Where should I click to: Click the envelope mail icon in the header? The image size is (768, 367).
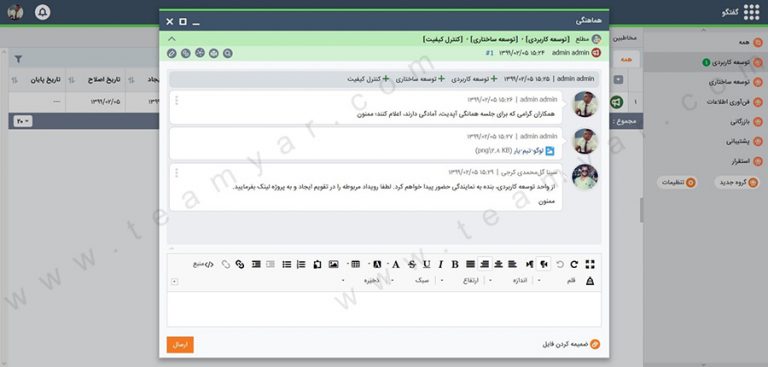pos(214,53)
